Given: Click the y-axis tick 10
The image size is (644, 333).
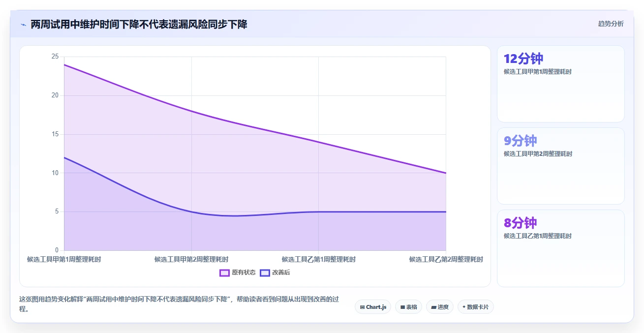Looking at the screenshot, I should coord(55,173).
